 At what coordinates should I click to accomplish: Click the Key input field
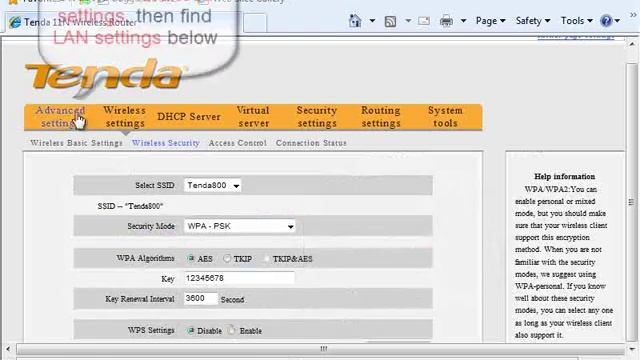click(x=239, y=278)
